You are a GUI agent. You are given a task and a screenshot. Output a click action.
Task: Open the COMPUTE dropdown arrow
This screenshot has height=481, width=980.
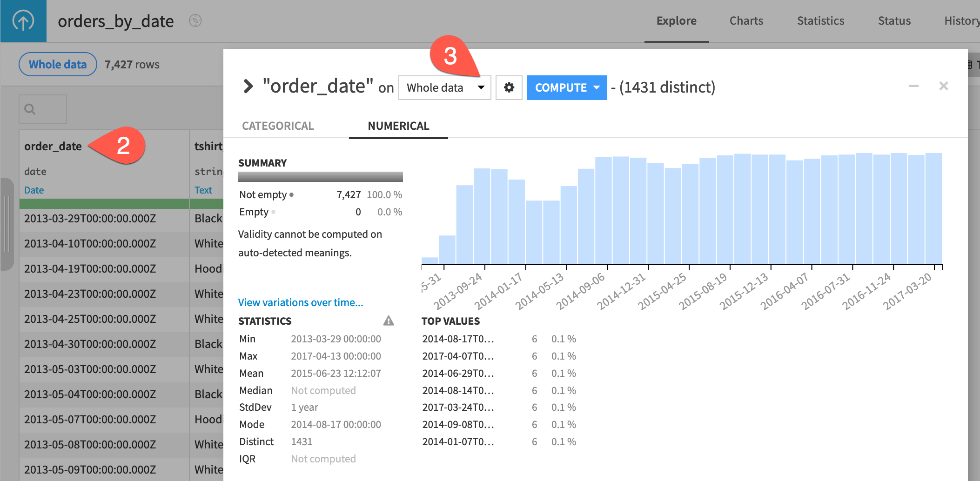click(597, 87)
